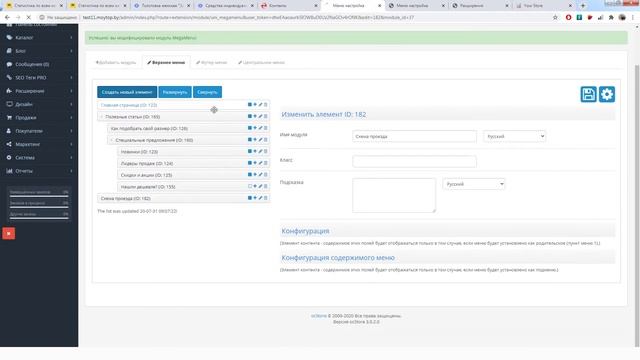
Task: Click pencil icon on 'Специальные предложения' row
Action: click(260, 140)
